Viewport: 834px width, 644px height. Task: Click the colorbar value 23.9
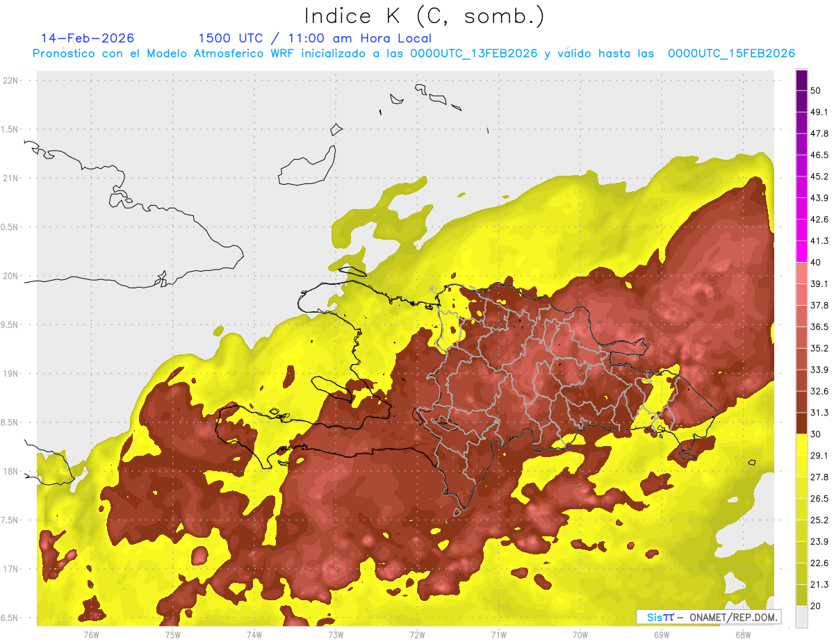pyautogui.click(x=819, y=542)
